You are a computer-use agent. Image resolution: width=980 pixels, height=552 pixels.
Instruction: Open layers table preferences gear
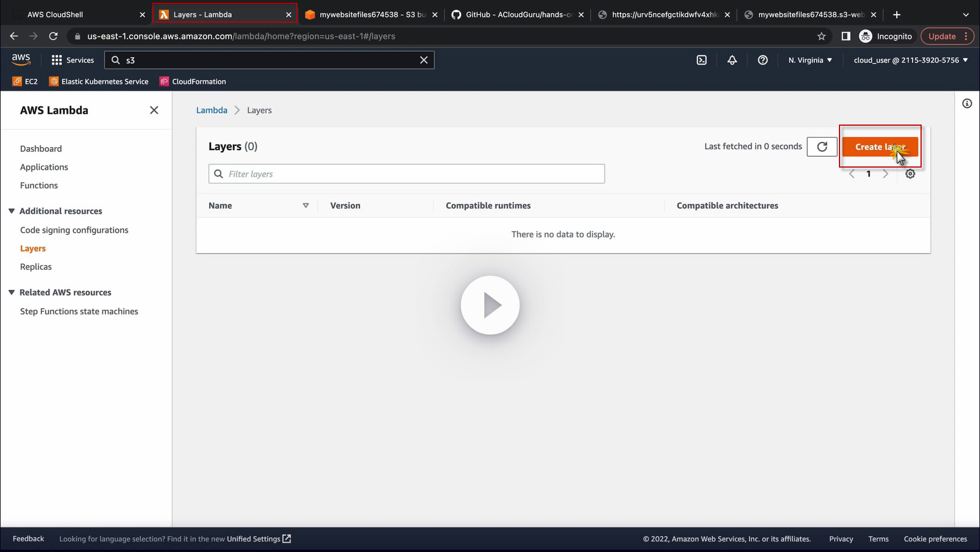pyautogui.click(x=910, y=174)
